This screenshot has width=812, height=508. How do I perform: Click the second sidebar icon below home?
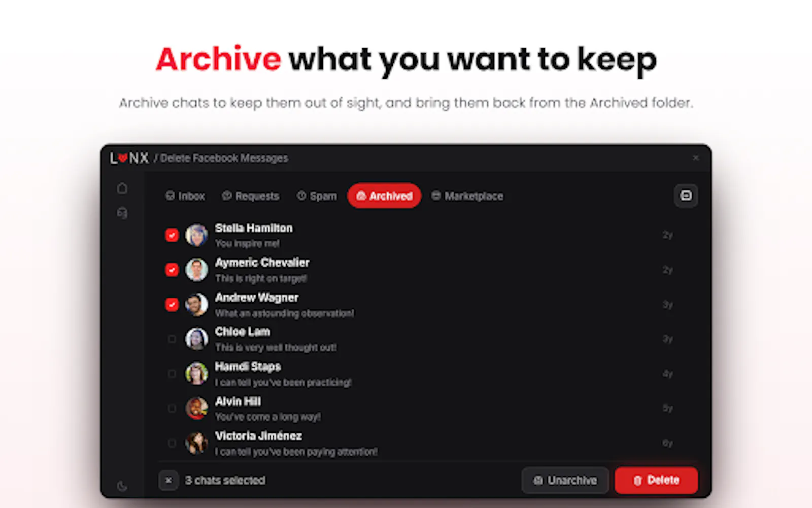click(122, 213)
